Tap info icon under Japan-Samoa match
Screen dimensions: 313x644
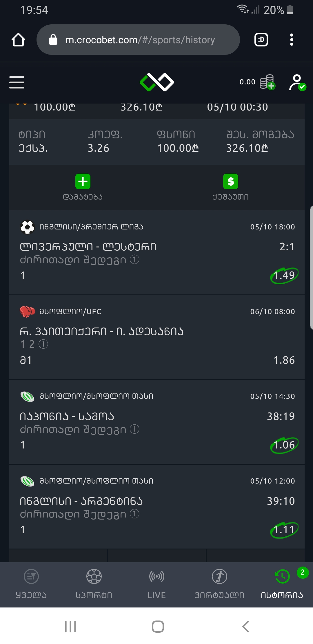(x=134, y=429)
